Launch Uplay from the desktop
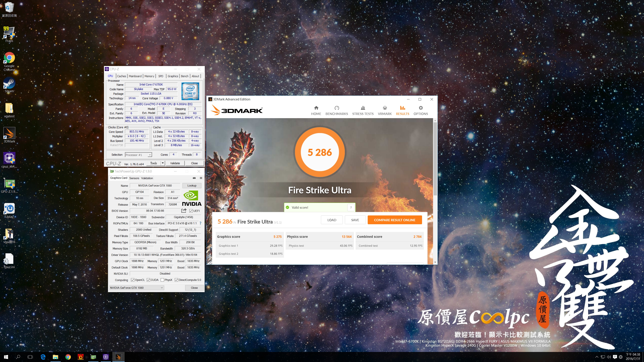Image resolution: width=644 pixels, height=362 pixels. (x=9, y=210)
